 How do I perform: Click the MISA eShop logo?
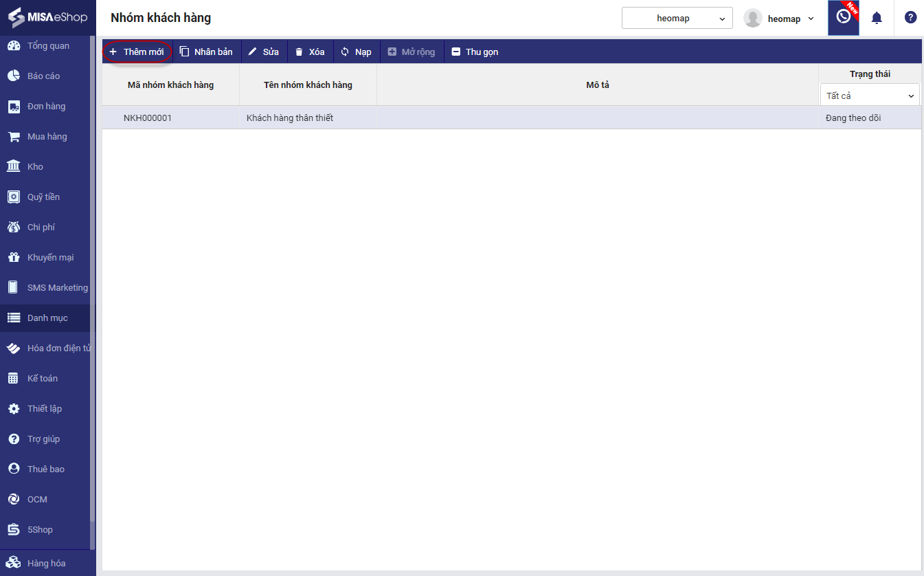tap(47, 18)
